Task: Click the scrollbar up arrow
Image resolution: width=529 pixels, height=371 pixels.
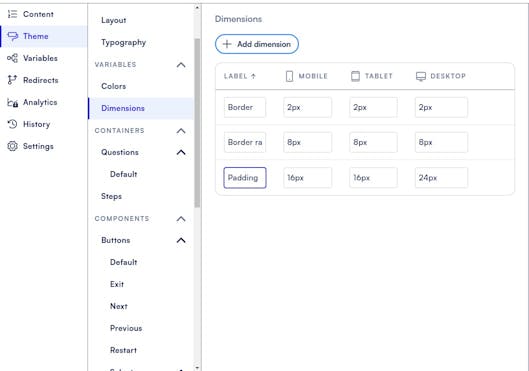Action: [x=197, y=7]
